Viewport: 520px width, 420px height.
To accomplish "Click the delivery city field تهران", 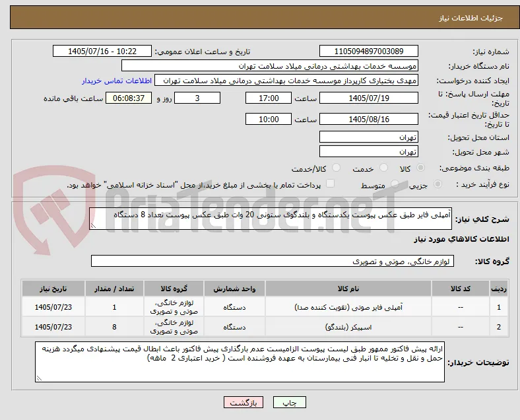I will [x=369, y=152].
